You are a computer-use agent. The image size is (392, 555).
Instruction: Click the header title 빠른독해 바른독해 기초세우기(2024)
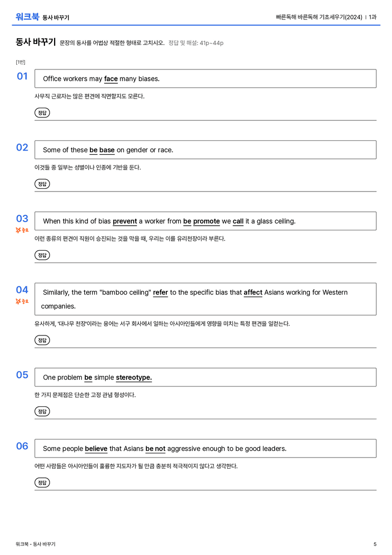319,17
